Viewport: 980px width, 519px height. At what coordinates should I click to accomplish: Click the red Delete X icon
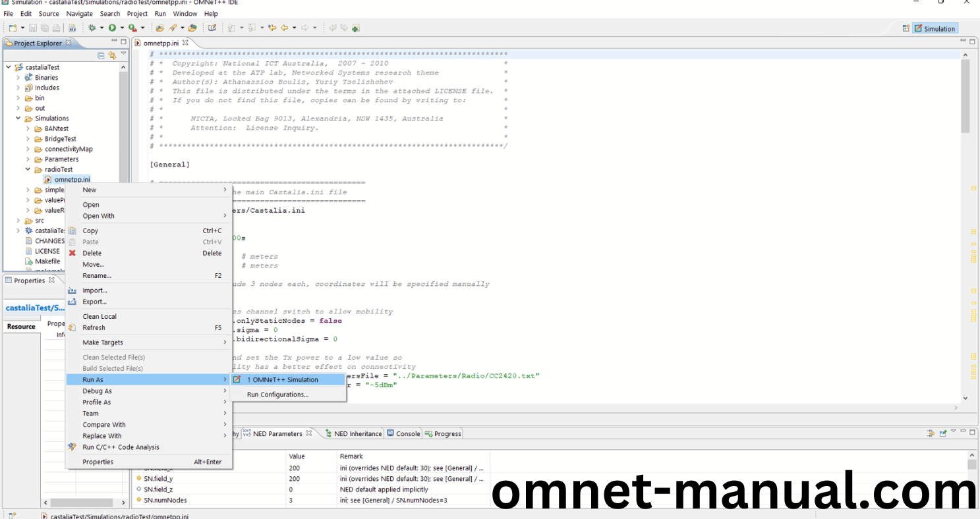(x=72, y=253)
